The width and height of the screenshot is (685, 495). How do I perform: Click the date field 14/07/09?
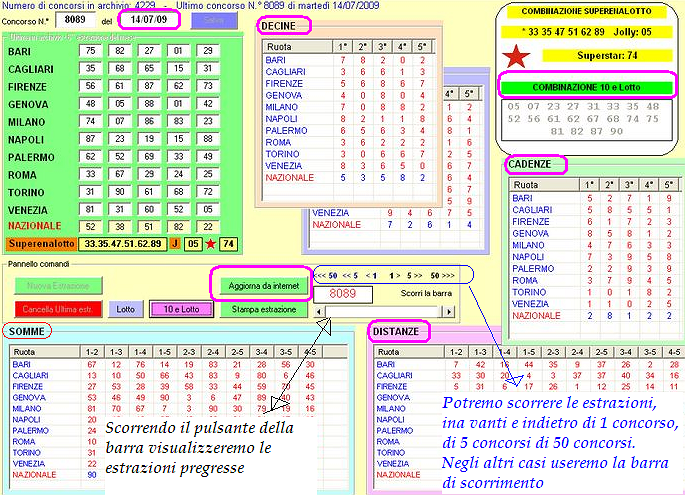pos(149,20)
